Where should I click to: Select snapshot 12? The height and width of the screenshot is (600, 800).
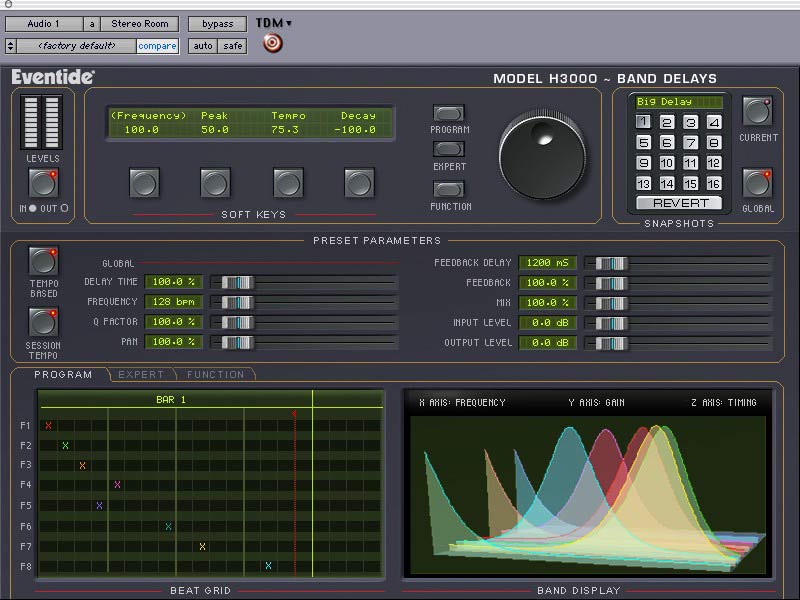[x=714, y=163]
